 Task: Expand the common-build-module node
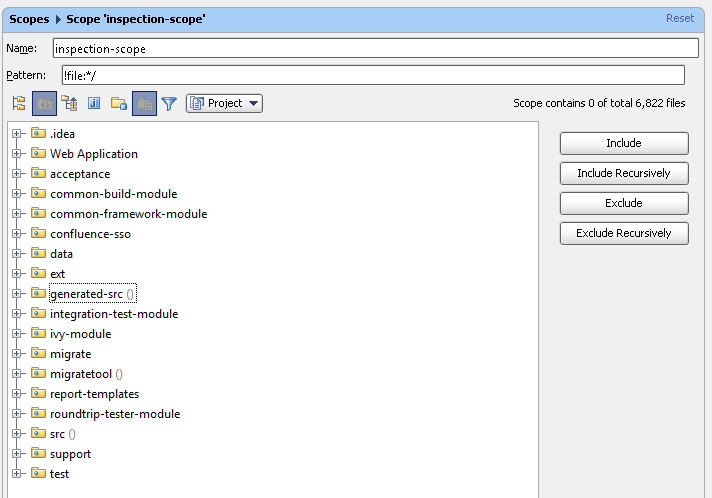click(x=17, y=193)
